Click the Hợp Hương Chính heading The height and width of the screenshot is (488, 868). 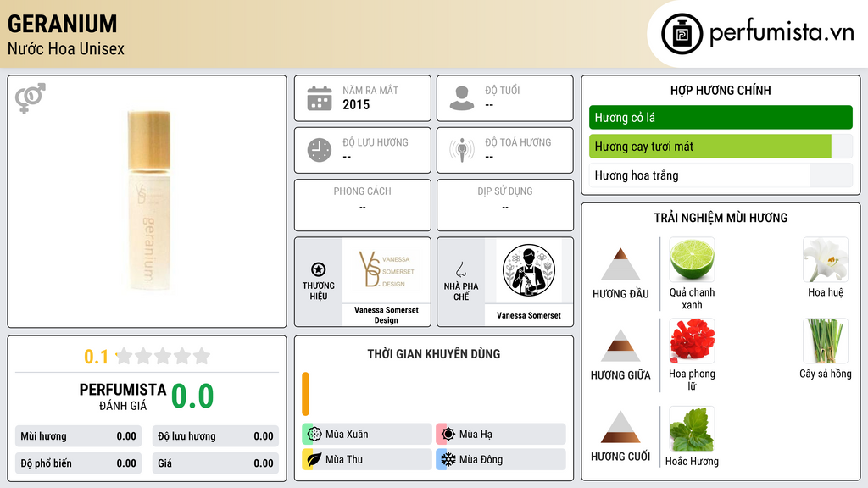pyautogui.click(x=721, y=90)
